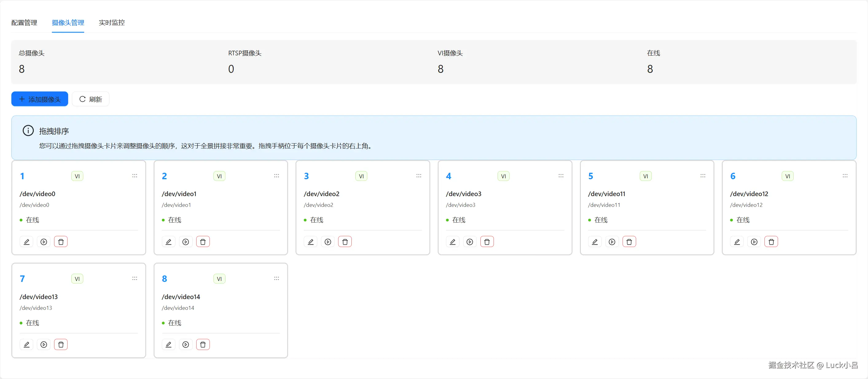Click the /dev/video13 camera title
This screenshot has width=868, height=379.
click(x=39, y=296)
